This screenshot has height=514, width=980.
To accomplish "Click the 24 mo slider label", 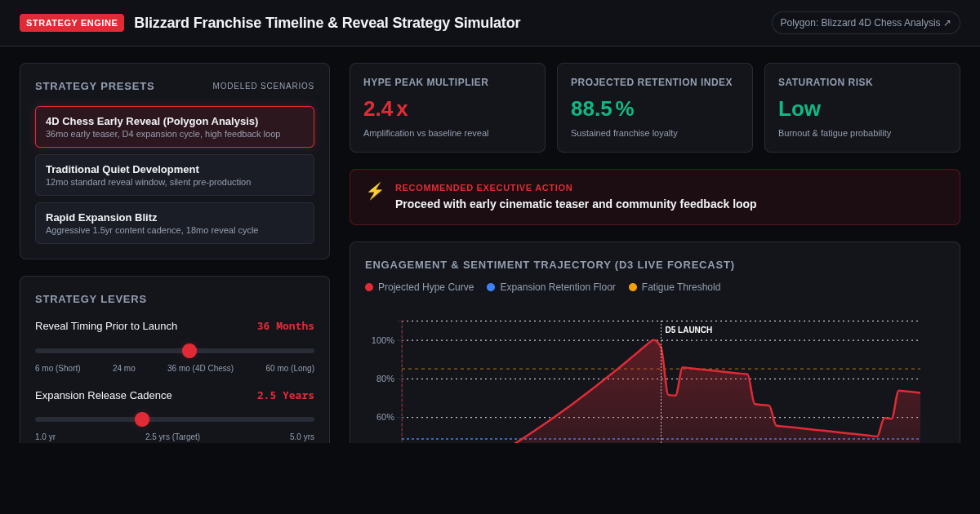I will pos(124,368).
